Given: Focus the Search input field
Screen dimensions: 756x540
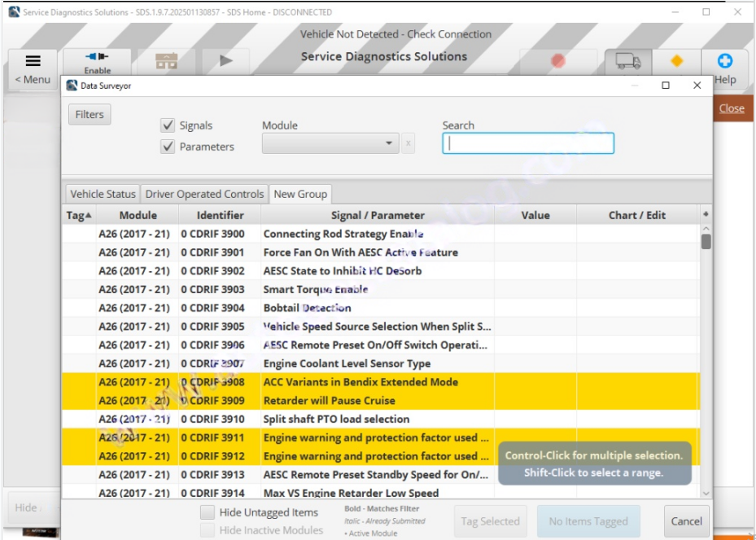Looking at the screenshot, I should point(528,144).
